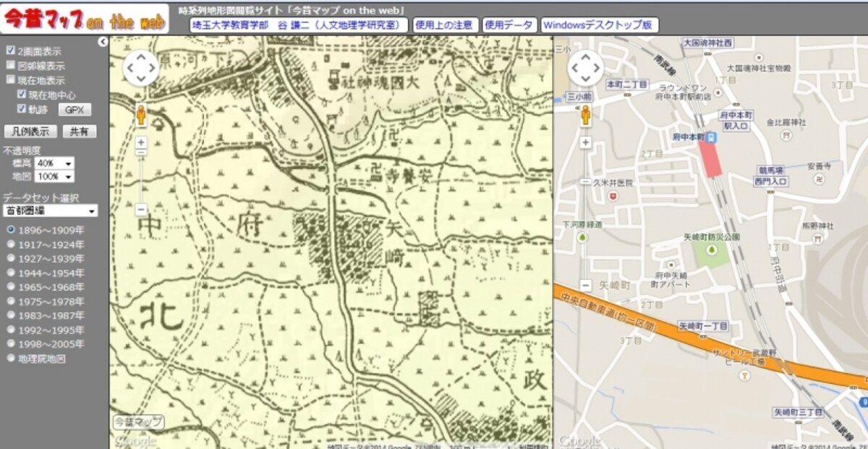This screenshot has height=449, width=868.
Task: Click the GPX button
Action: click(75, 110)
